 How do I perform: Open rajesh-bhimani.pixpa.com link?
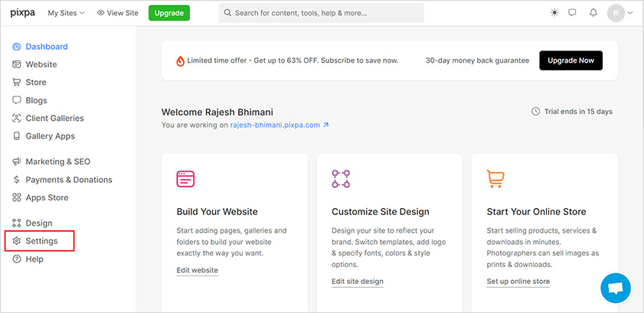tap(275, 125)
